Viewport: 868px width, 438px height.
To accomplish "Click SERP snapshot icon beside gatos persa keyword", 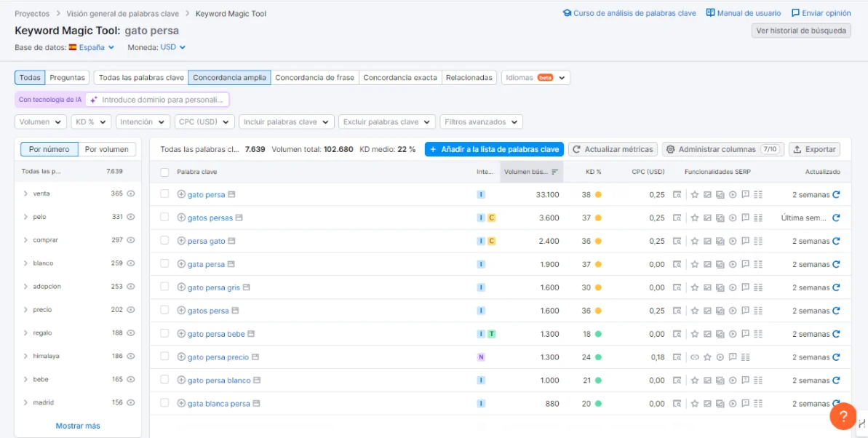I will tap(235, 311).
